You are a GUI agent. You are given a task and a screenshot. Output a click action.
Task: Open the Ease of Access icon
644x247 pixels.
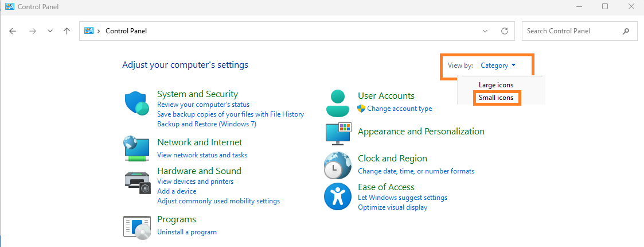tap(338, 196)
